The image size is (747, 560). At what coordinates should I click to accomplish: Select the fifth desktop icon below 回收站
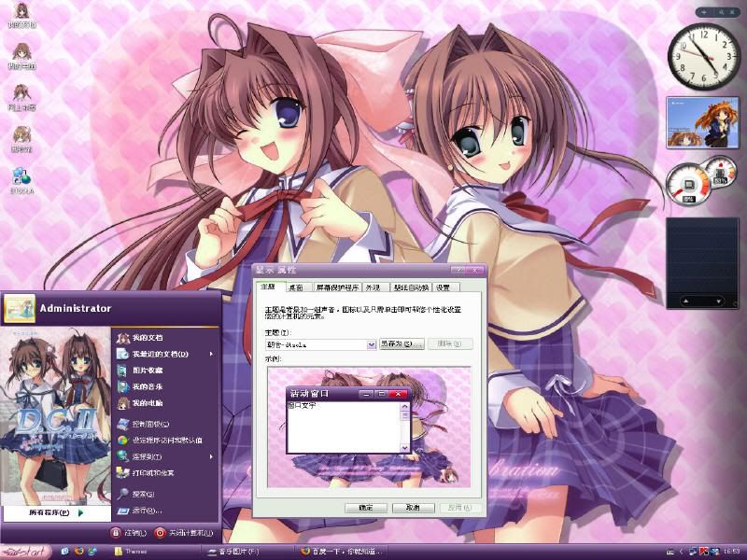[21, 181]
